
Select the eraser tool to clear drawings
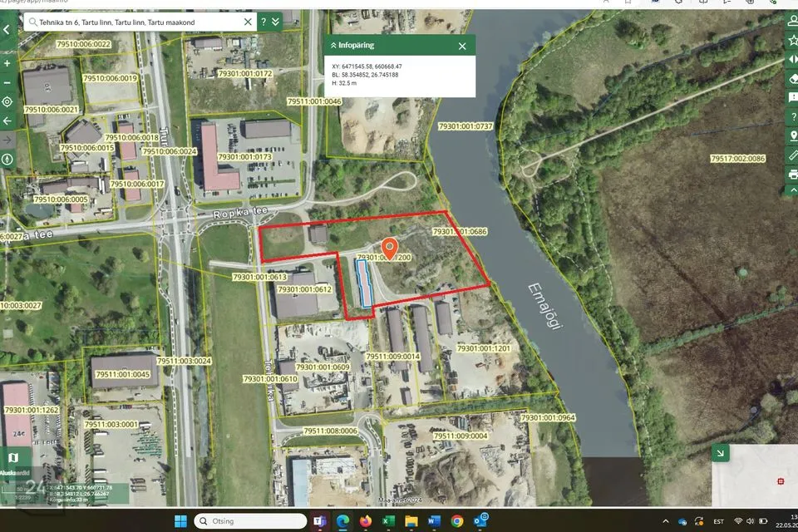792,79
